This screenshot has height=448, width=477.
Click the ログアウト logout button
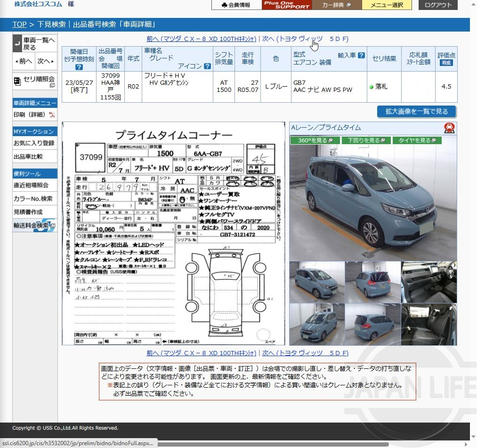coord(437,6)
